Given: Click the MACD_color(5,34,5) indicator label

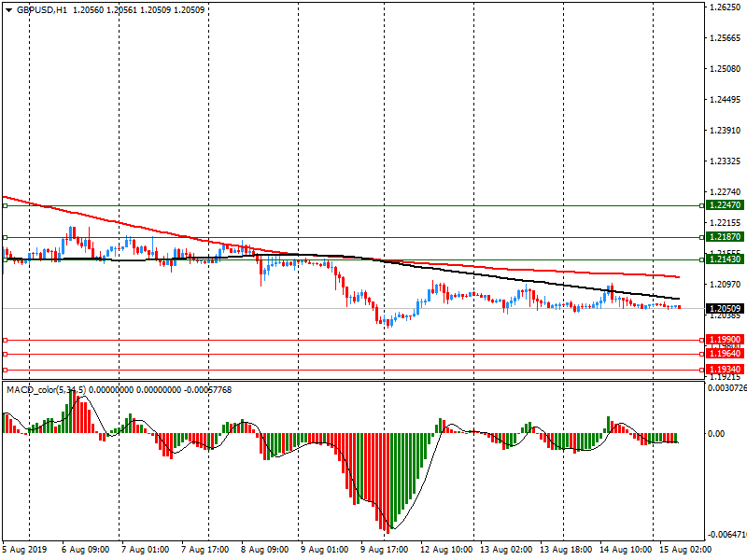Looking at the screenshot, I should [x=46, y=390].
